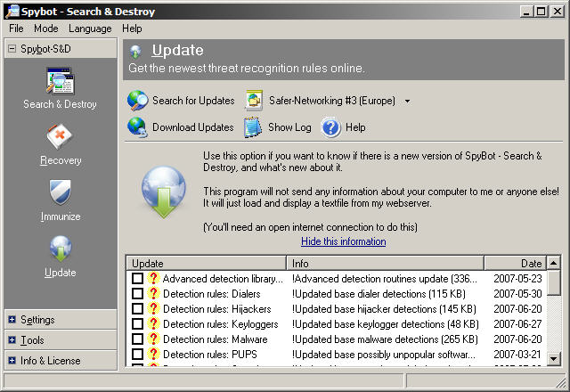Click the Download Updates button label

coord(193,127)
